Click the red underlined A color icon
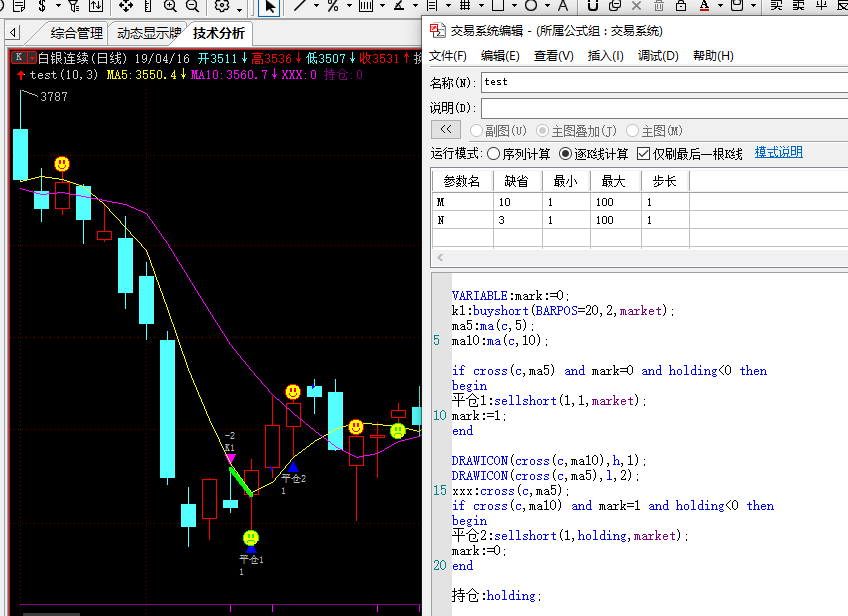Viewport: 848px width, 616px height. coord(704,6)
